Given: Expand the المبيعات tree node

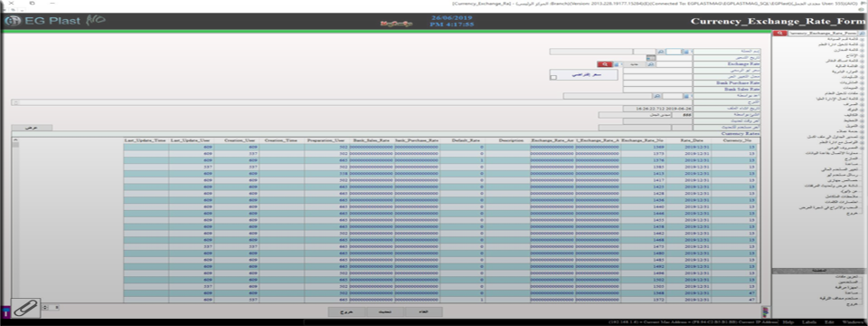Looking at the screenshot, I should point(862,88).
